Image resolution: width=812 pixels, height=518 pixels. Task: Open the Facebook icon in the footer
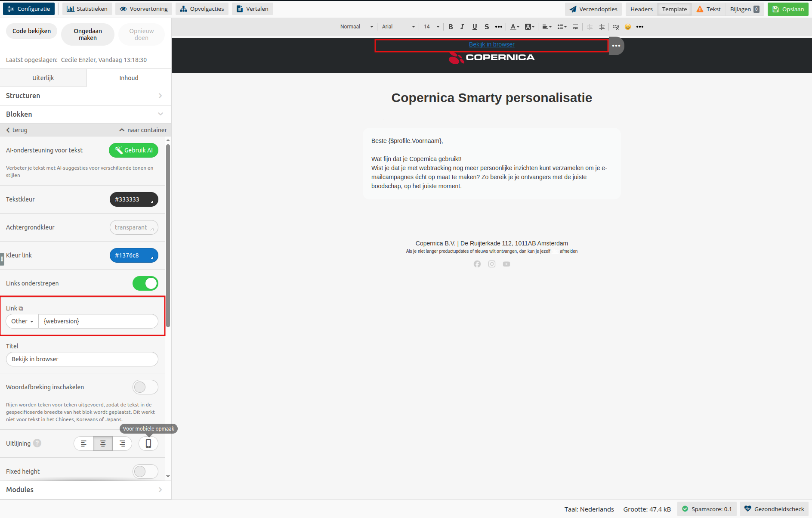477,264
